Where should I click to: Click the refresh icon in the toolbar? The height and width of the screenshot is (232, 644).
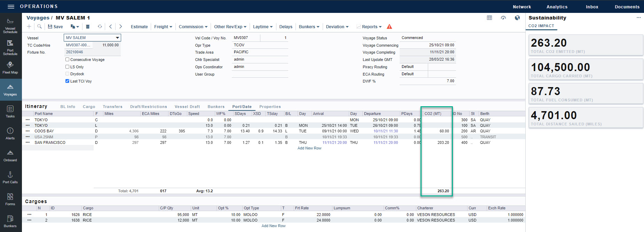[x=100, y=26]
